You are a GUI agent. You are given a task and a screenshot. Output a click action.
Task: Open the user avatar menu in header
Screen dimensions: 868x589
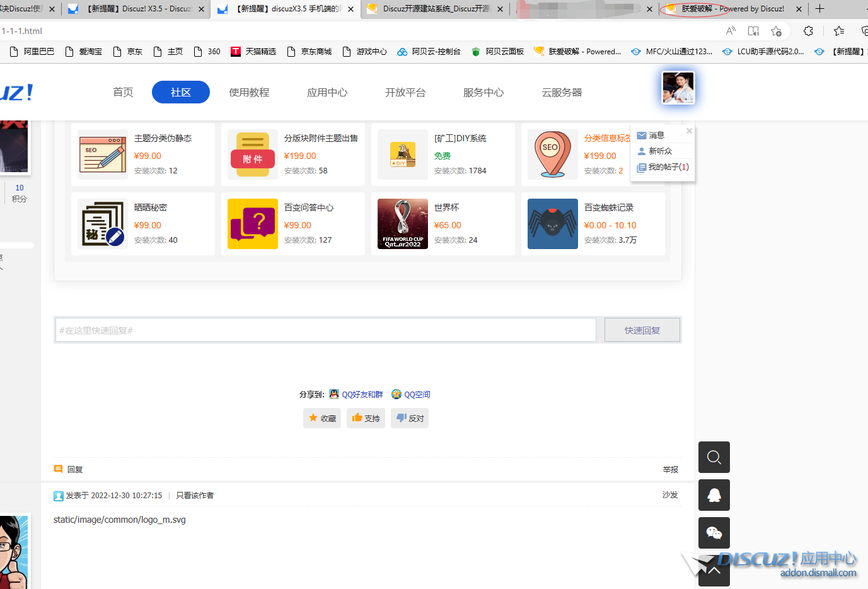coord(678,88)
